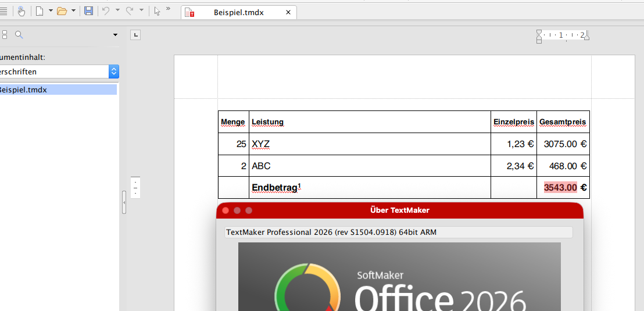Click the 2,34 € price cell
The image size is (644, 311).
coord(514,166)
